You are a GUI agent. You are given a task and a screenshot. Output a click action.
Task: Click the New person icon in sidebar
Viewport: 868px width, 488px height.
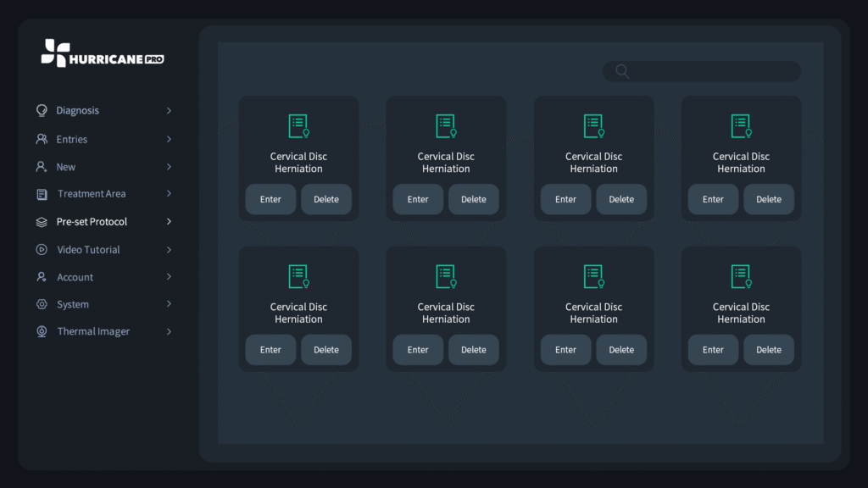[42, 167]
